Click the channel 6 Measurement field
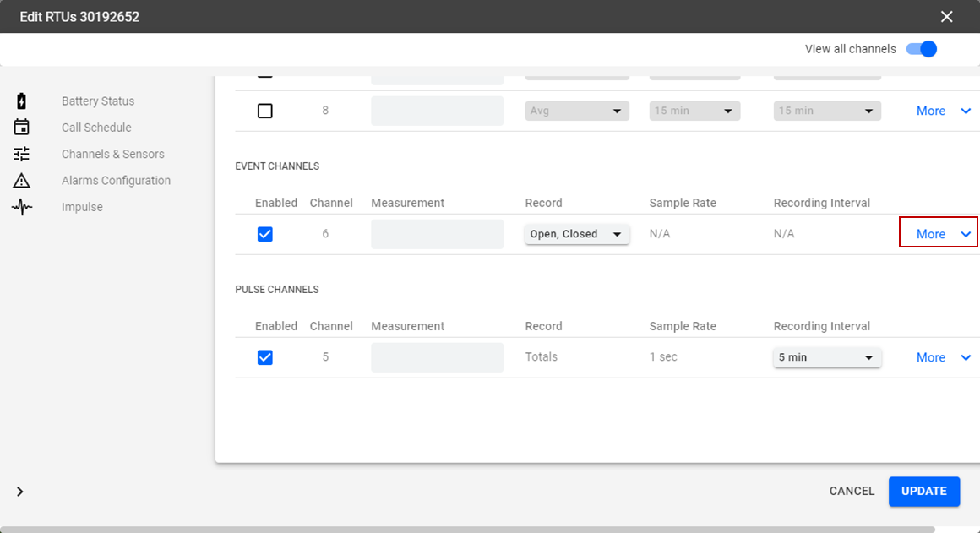 437,234
